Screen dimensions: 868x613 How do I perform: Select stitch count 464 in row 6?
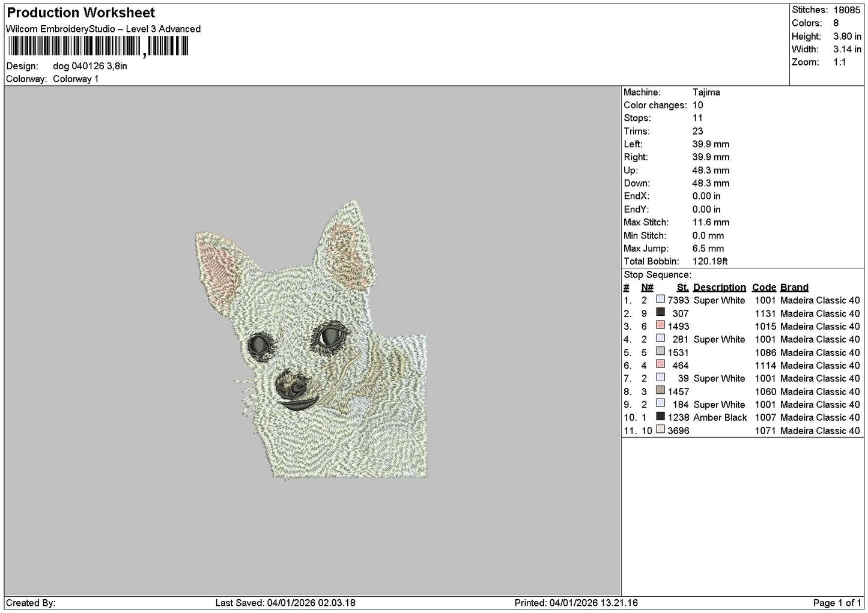point(681,366)
